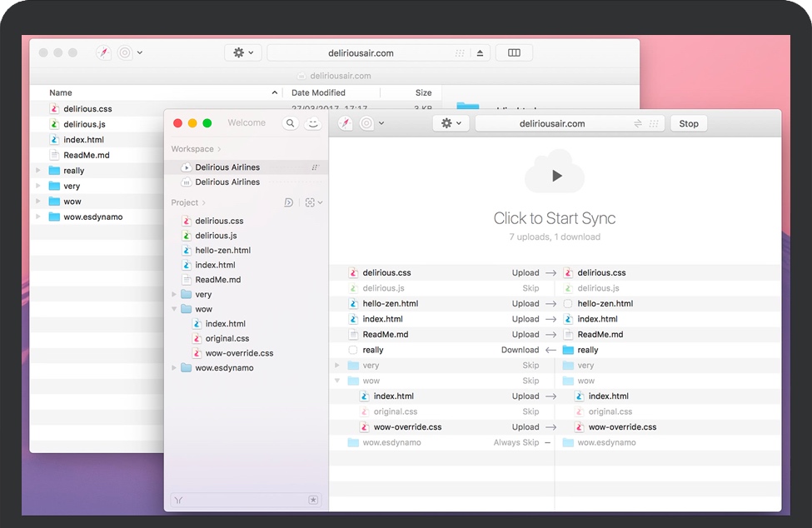The image size is (812, 528).
Task: Click the filter field at sidebar bottom
Action: [242, 501]
